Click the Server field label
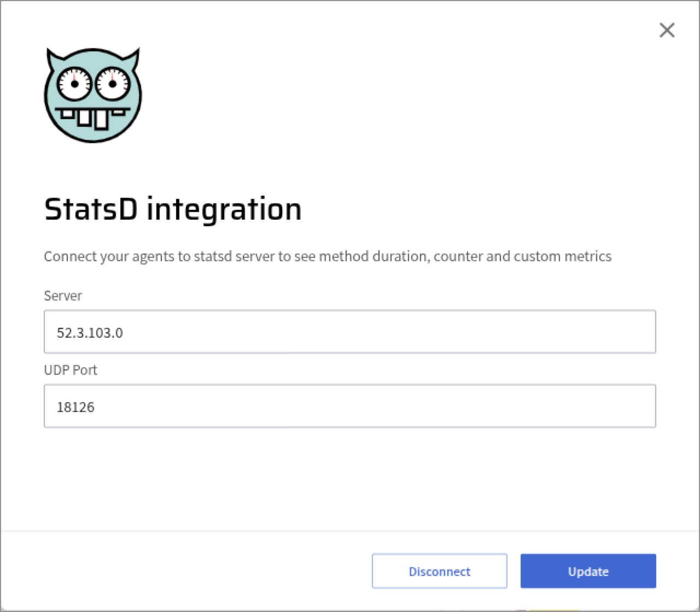This screenshot has height=612, width=700. click(63, 296)
